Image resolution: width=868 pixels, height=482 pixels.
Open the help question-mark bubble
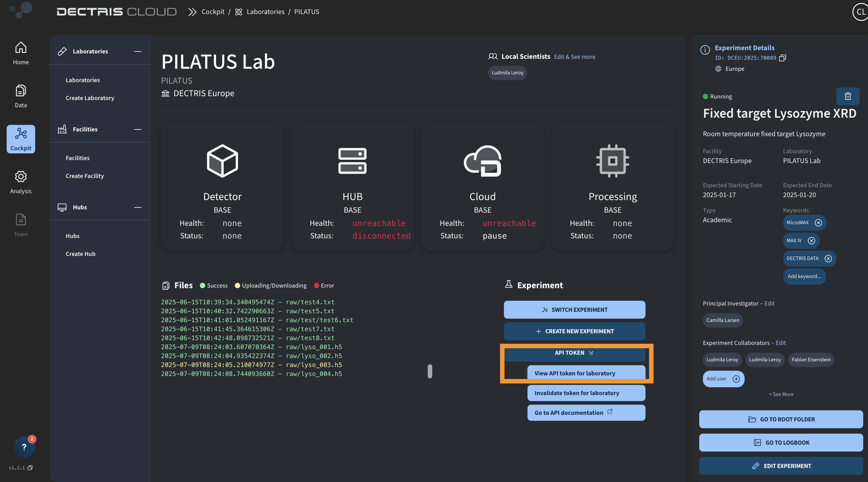[x=24, y=447]
